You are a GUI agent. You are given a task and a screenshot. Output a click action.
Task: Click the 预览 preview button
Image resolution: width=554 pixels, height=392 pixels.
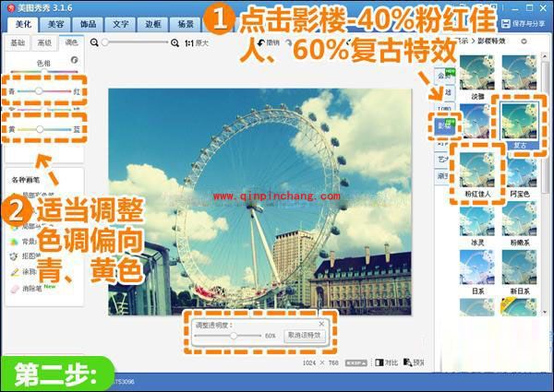(x=414, y=362)
